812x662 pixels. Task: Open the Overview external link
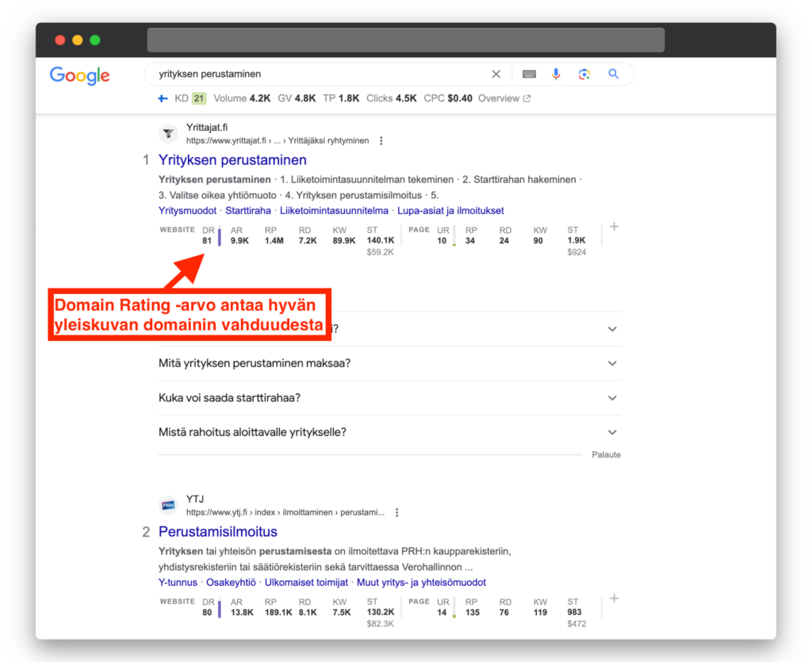coord(504,98)
